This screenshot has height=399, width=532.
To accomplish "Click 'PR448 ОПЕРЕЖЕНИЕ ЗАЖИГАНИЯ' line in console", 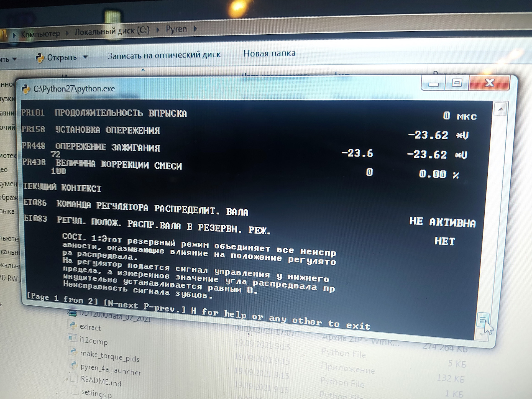I will (x=91, y=147).
